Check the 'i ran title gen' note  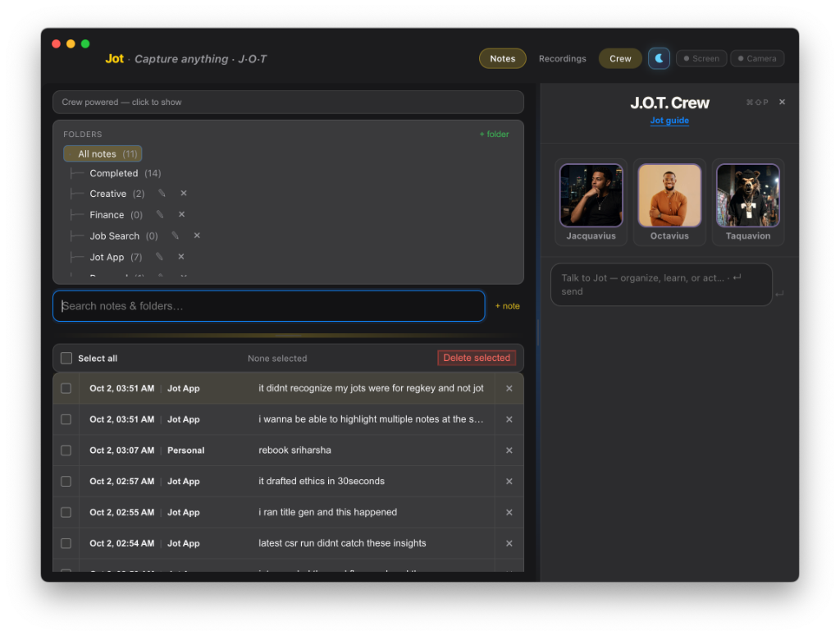[66, 512]
